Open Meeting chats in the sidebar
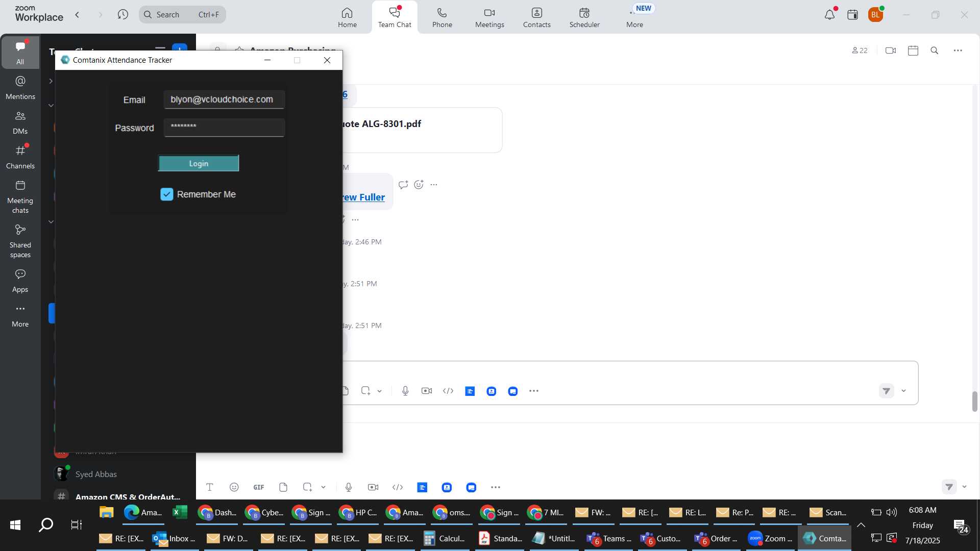The image size is (980, 551). [20, 196]
